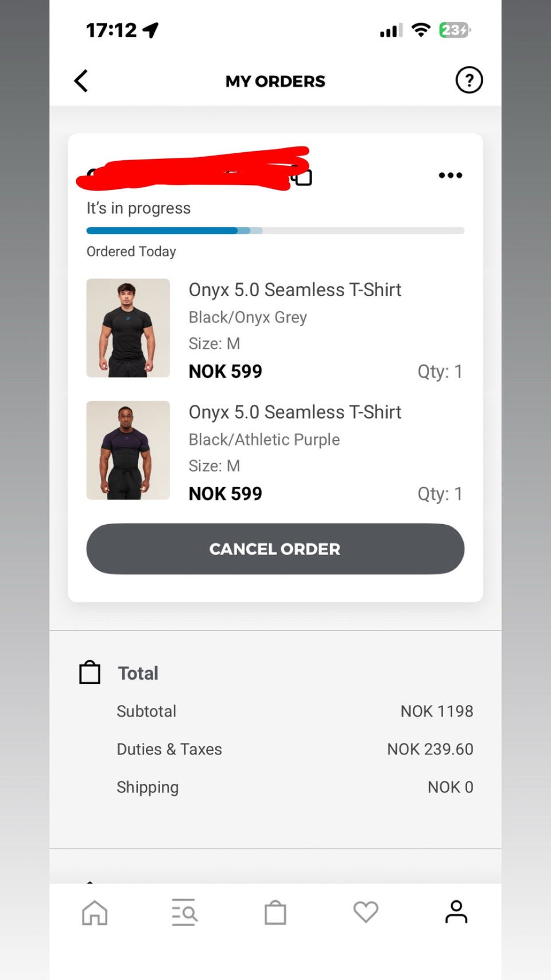This screenshot has width=551, height=980.
Task: Tap the "It's in progress" status text
Action: (x=139, y=208)
